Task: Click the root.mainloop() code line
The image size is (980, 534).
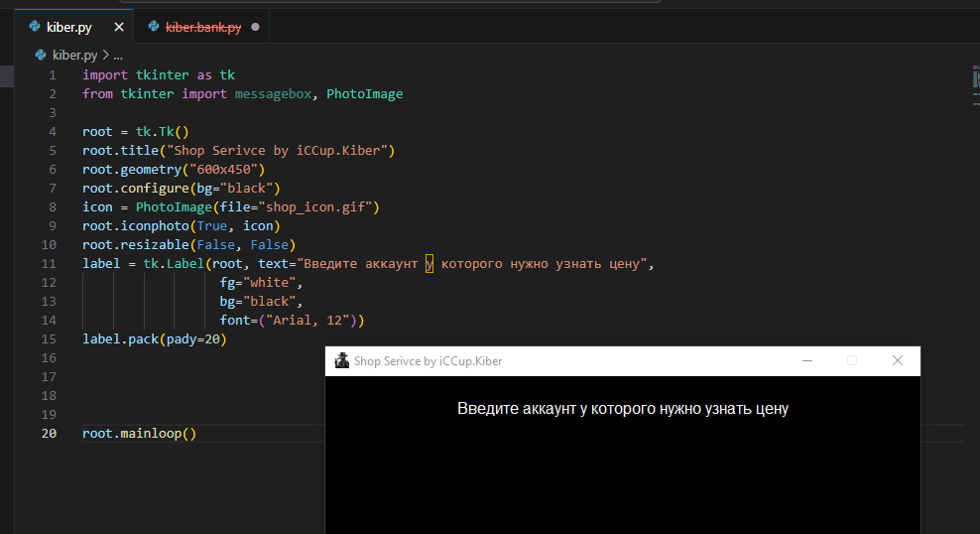Action: [x=140, y=434]
